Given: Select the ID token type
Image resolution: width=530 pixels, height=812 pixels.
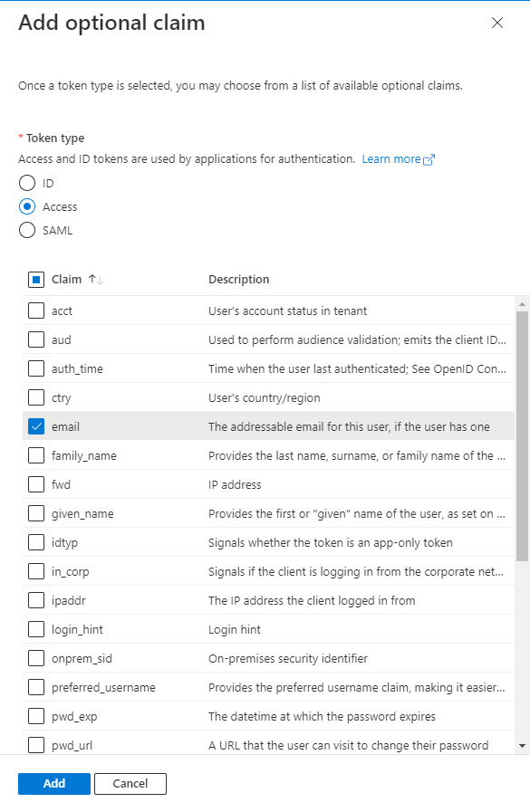Looking at the screenshot, I should tap(27, 184).
